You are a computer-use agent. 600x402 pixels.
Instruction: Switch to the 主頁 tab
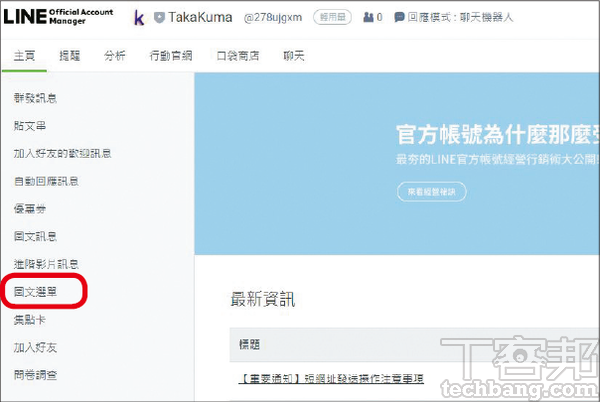24,56
